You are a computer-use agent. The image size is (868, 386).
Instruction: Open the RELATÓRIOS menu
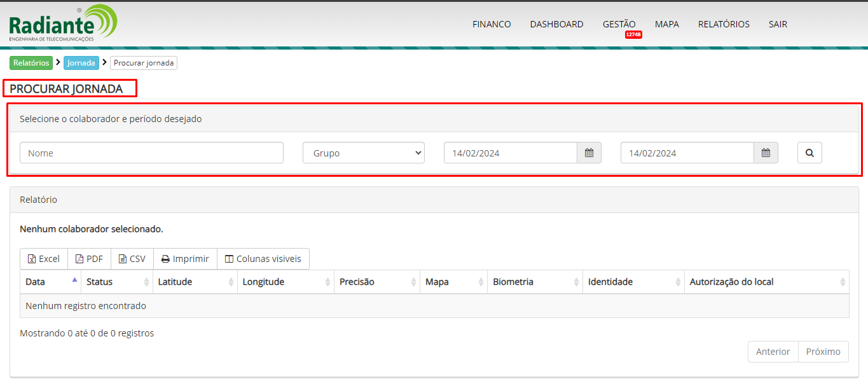[724, 24]
